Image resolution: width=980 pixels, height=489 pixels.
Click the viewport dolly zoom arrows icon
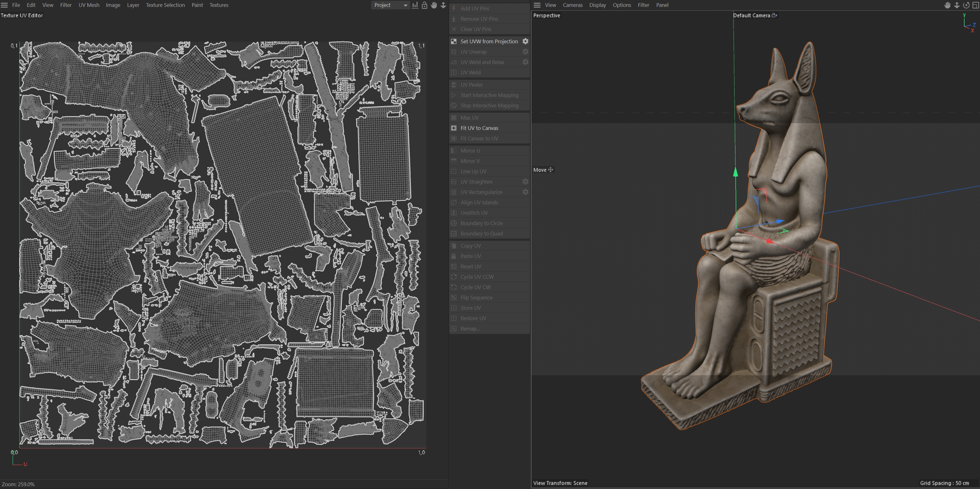957,5
